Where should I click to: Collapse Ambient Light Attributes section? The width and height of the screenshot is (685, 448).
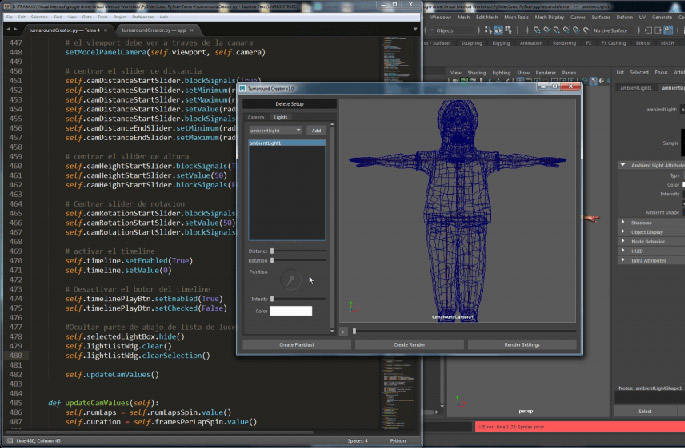pos(623,165)
